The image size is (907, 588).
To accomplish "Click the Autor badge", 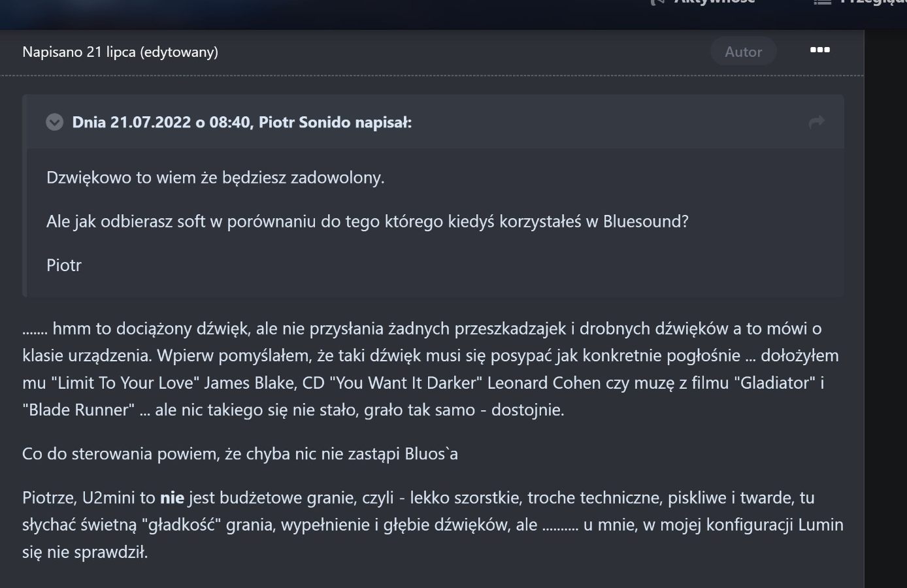I will tap(744, 52).
